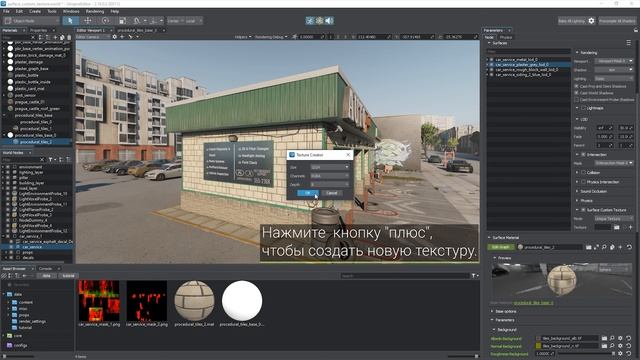Click plus to create new custom texture
The width and height of the screenshot is (640, 360).
tap(631, 227)
